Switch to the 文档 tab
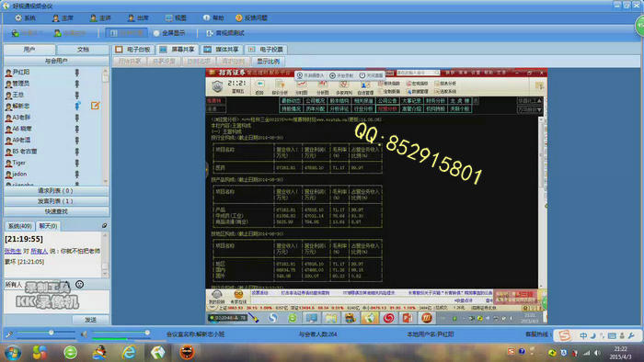This screenshot has width=644, height=362. pyautogui.click(x=83, y=50)
